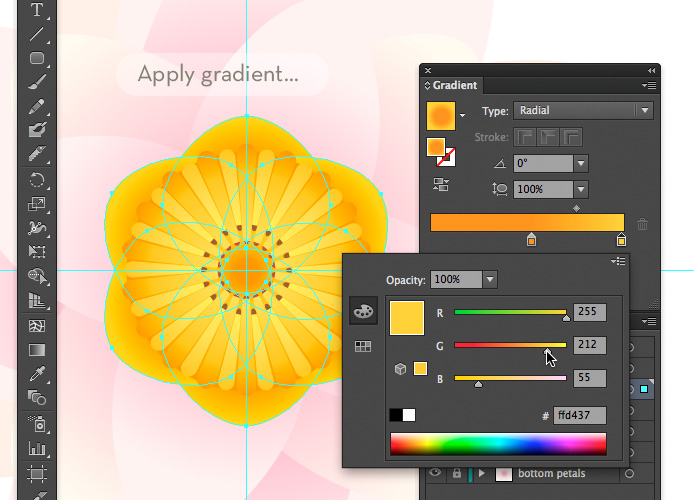This screenshot has height=500, width=694.
Task: Open the color popup flyout menu
Action: [x=618, y=262]
